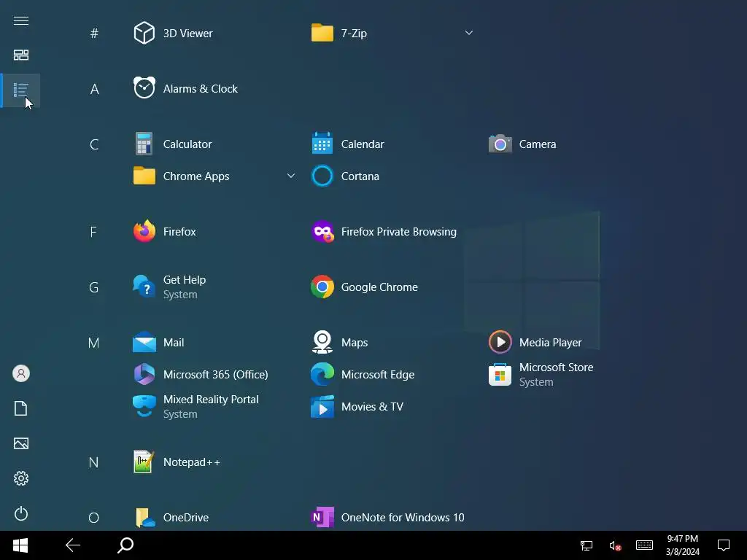Open the Maps app icon

[322, 342]
